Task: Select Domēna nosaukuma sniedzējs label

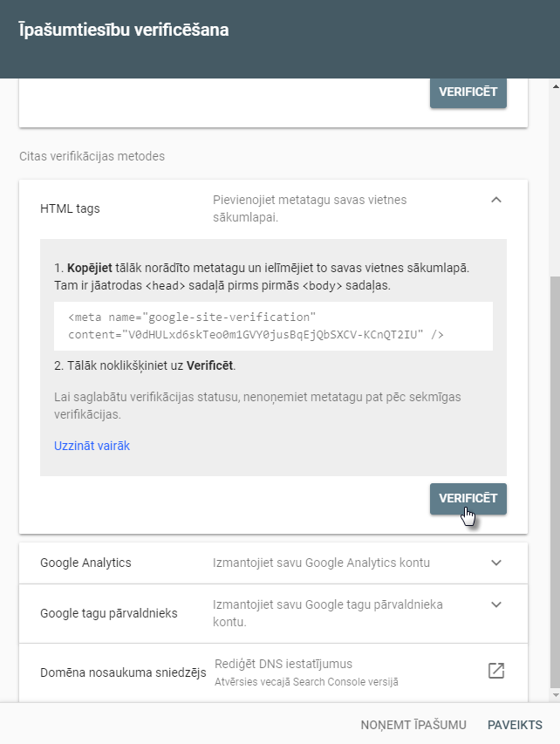Action: pyautogui.click(x=123, y=672)
